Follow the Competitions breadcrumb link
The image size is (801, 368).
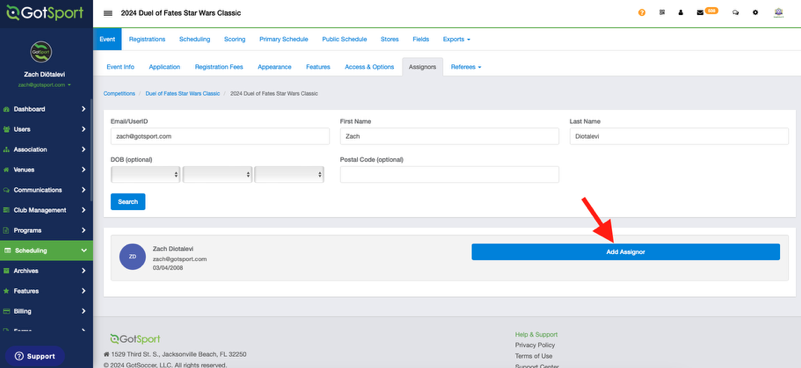coord(119,94)
